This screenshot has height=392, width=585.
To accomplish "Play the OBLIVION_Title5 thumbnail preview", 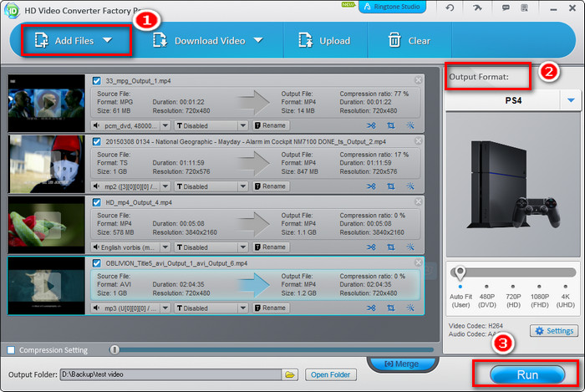I will click(48, 286).
